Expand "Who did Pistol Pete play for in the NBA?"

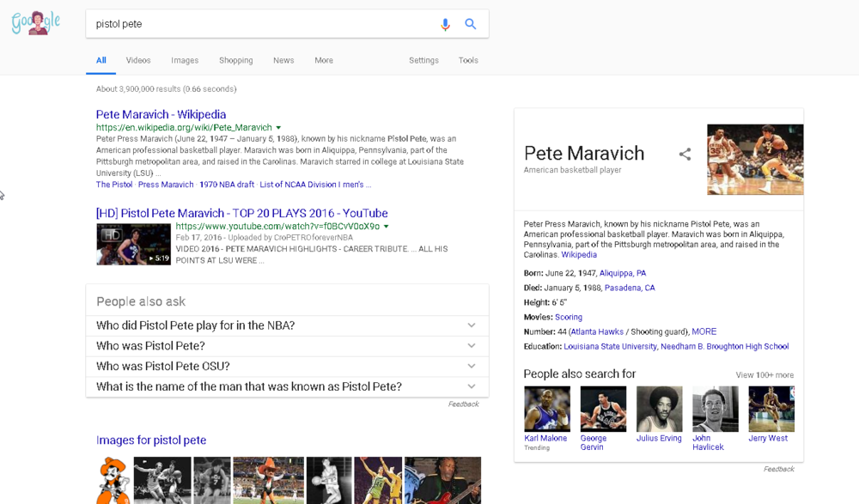472,325
